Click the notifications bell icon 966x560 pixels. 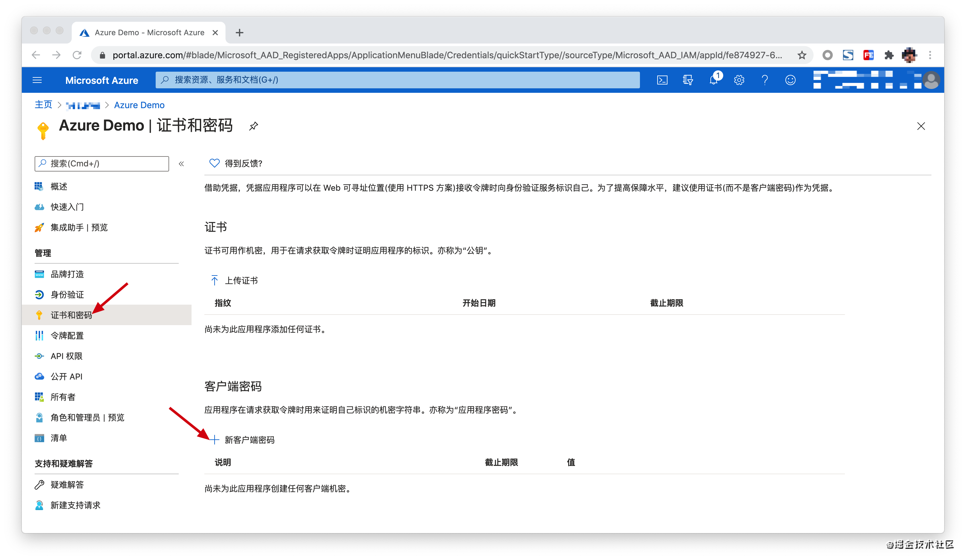coord(713,80)
